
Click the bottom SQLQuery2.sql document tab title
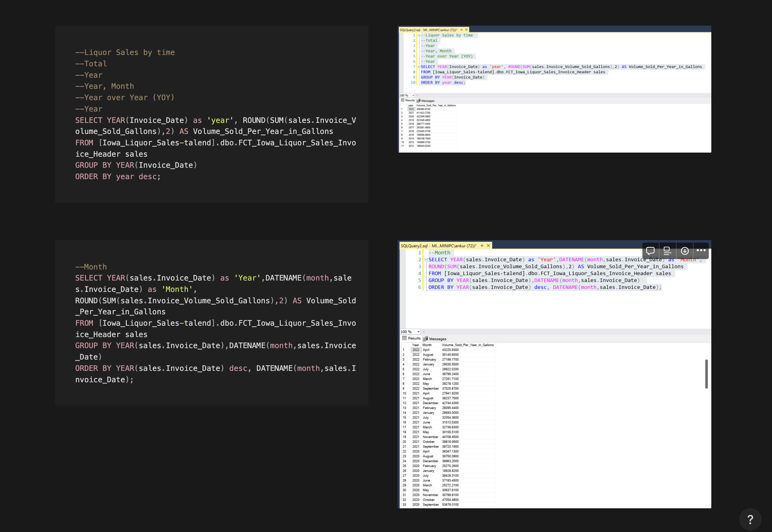point(438,246)
